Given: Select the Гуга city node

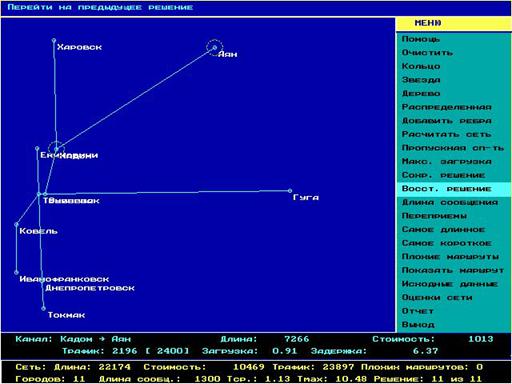Looking at the screenshot, I should (290, 191).
